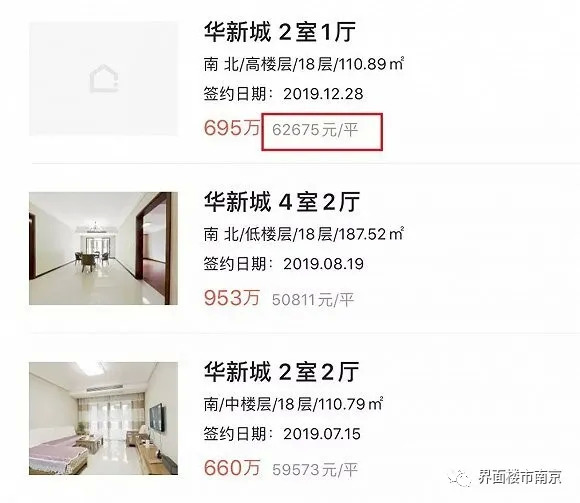Click the placeholder house icon in first listing
The image size is (580, 503).
pyautogui.click(x=104, y=79)
